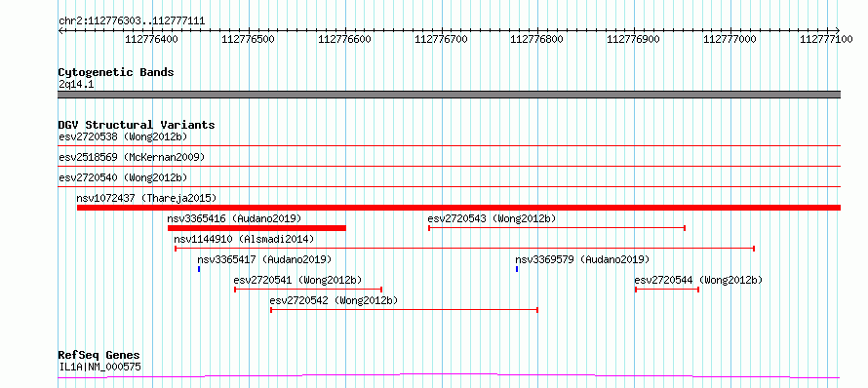
Task: Click the esv2720543 variant span line
Action: click(557, 228)
